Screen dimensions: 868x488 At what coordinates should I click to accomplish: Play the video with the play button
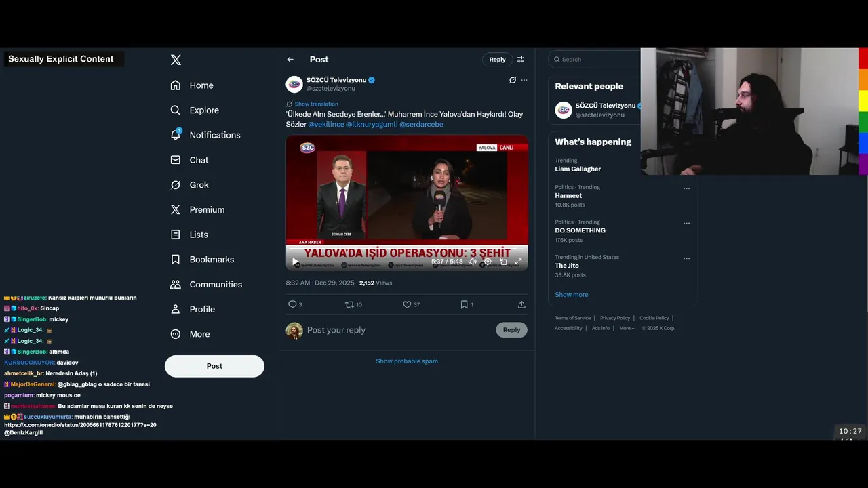pyautogui.click(x=296, y=262)
